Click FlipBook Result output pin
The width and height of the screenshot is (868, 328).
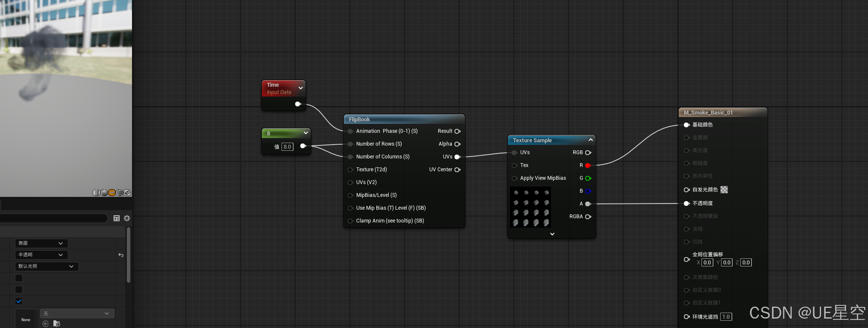(x=457, y=131)
